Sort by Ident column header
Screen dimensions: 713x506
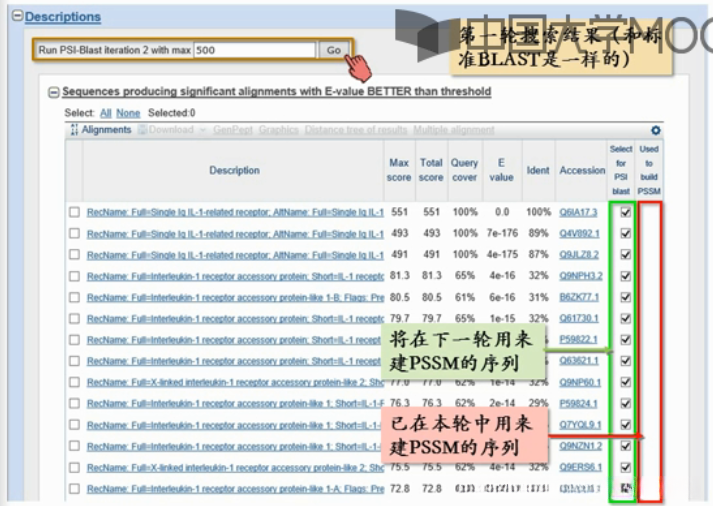tap(538, 170)
